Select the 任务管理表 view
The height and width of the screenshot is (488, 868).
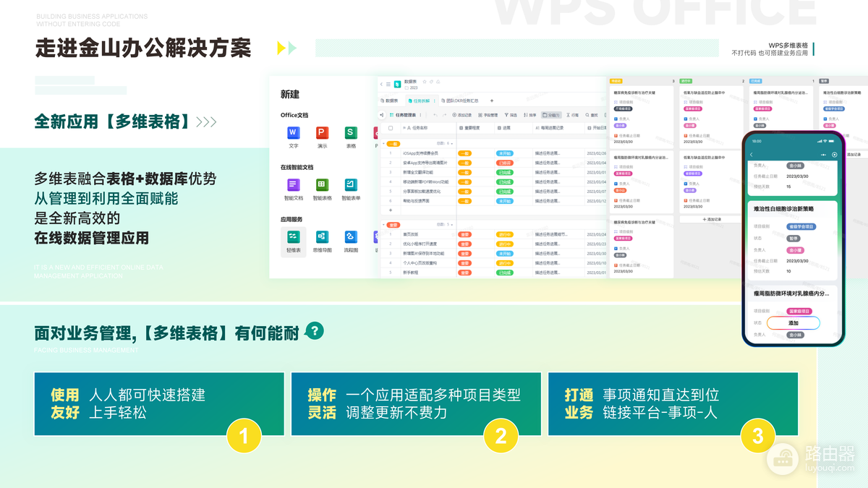click(x=404, y=115)
